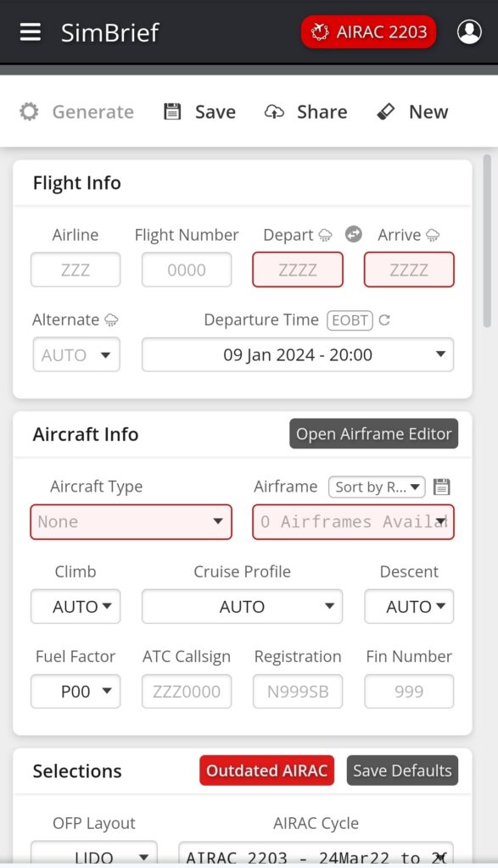Screen dimensions: 498x868
Task: Open the Save toolbar item label
Action: pos(215,112)
